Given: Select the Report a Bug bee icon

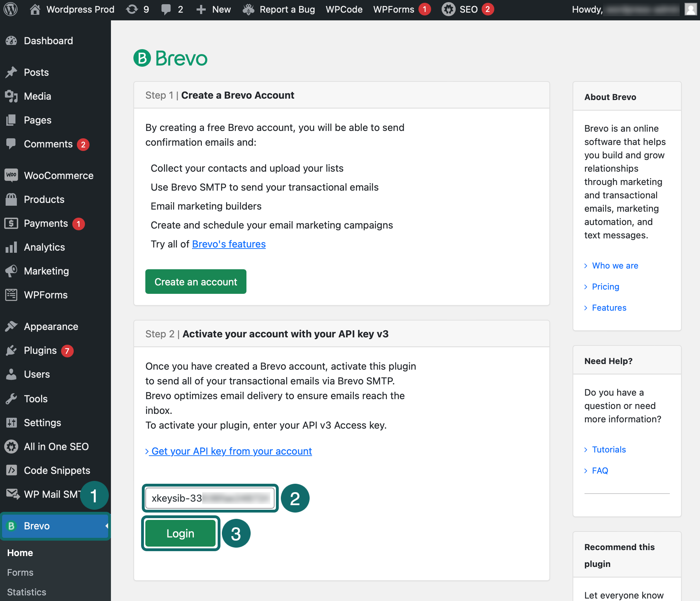Looking at the screenshot, I should pos(249,9).
